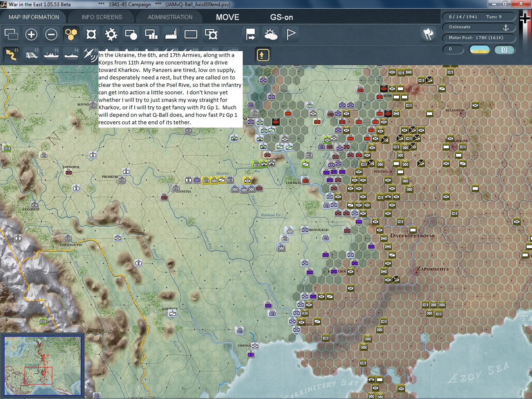Screen dimensions: 532x399
Task: Click the German cross flag emblem
Action: 525,18
